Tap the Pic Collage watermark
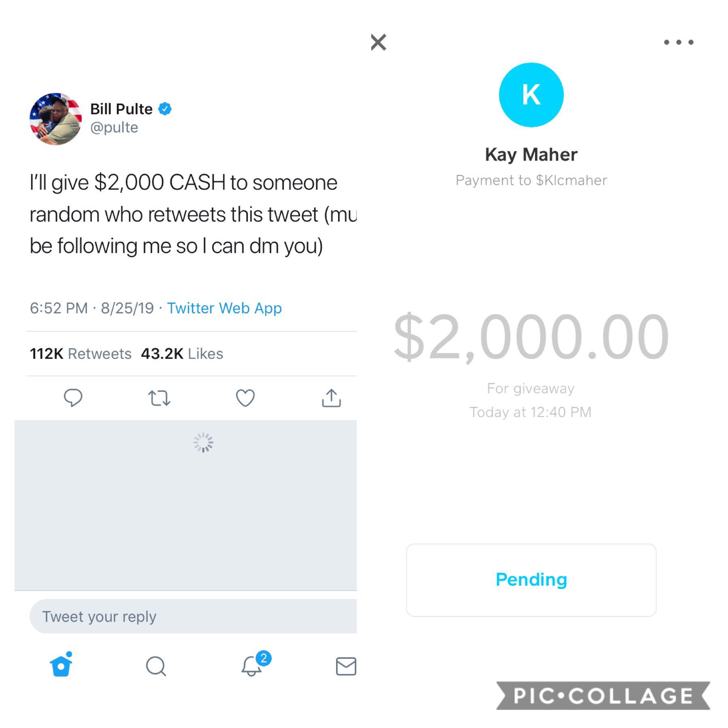Image resolution: width=728 pixels, height=728 pixels. click(603, 696)
